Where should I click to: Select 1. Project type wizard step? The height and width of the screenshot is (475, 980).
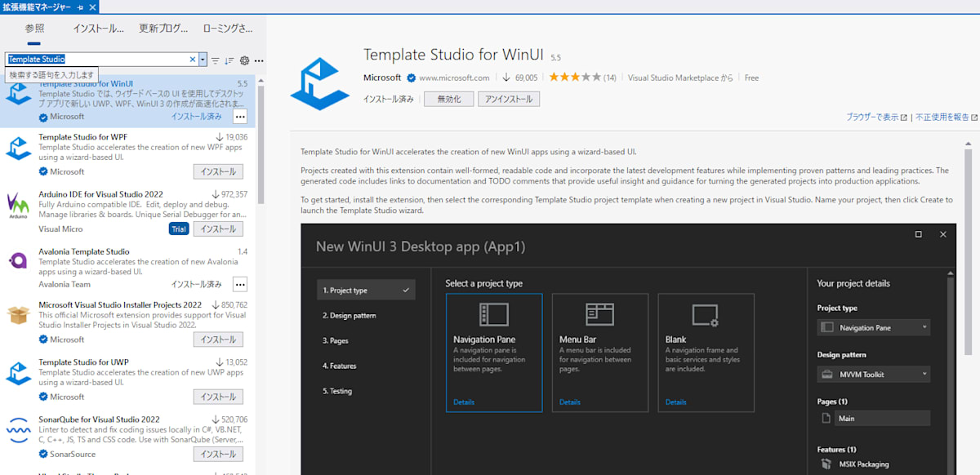point(366,290)
